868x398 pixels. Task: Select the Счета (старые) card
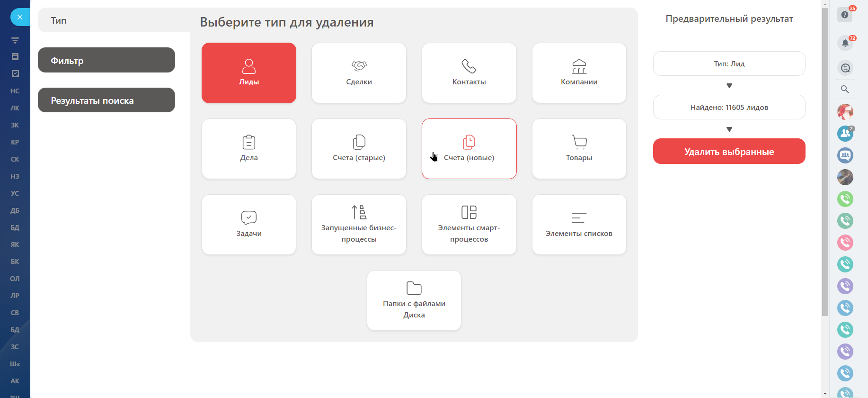[359, 149]
